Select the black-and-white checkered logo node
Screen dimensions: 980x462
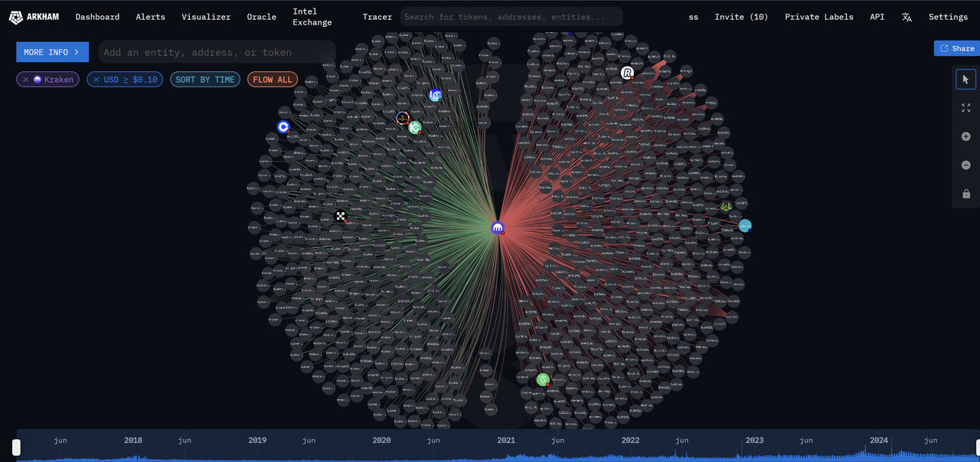[x=341, y=217]
